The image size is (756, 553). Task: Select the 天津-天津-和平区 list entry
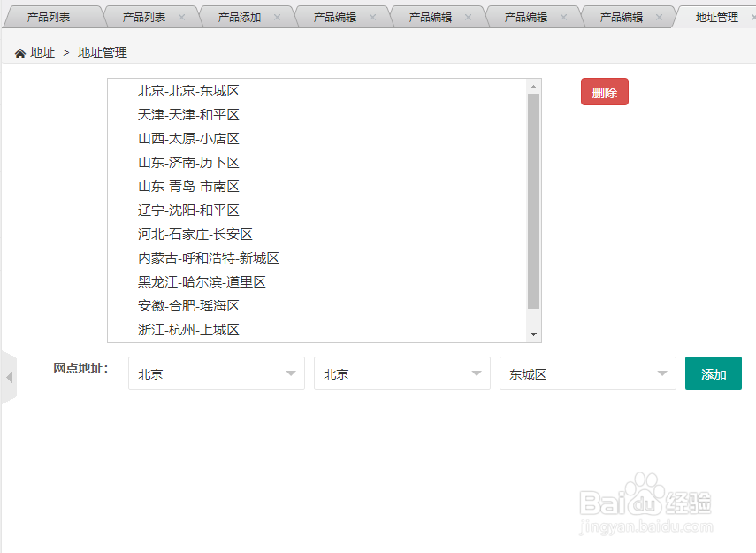coord(190,114)
